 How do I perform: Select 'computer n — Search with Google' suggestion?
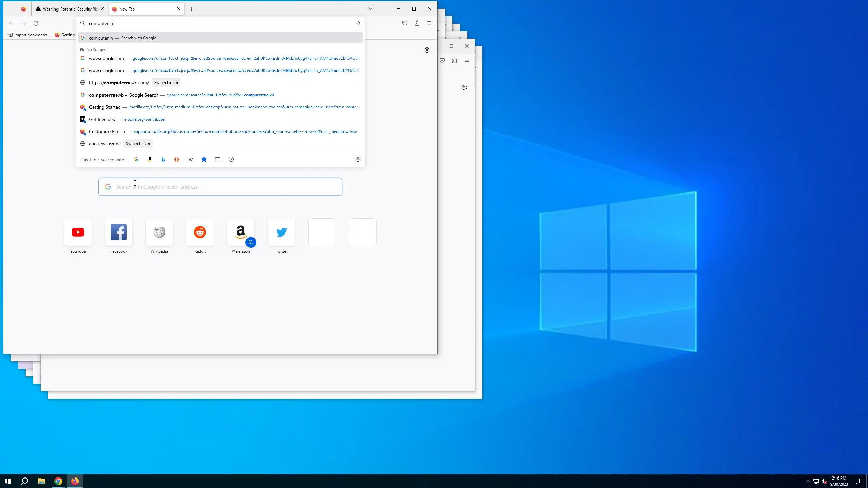click(x=220, y=38)
